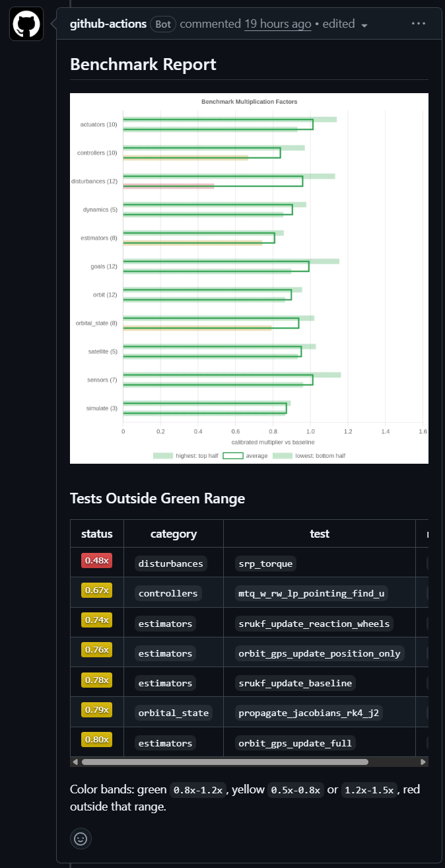Click the 0.78x status badge

coord(97,680)
